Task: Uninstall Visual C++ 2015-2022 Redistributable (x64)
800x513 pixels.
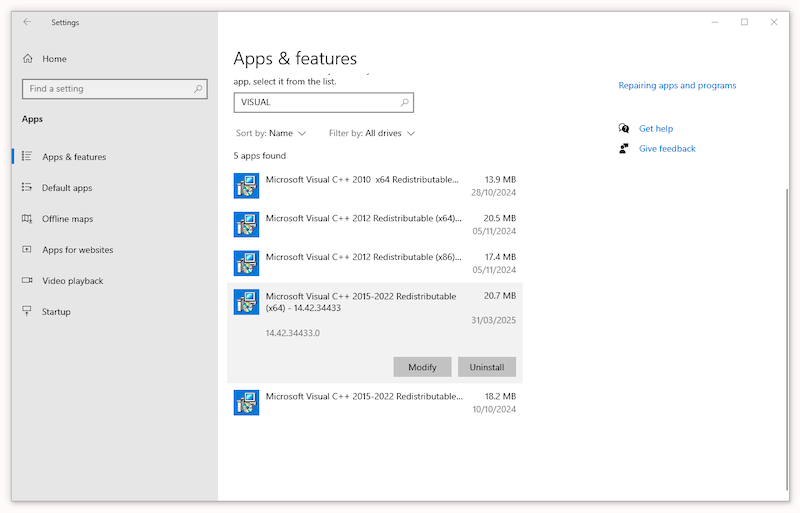Action: point(487,367)
